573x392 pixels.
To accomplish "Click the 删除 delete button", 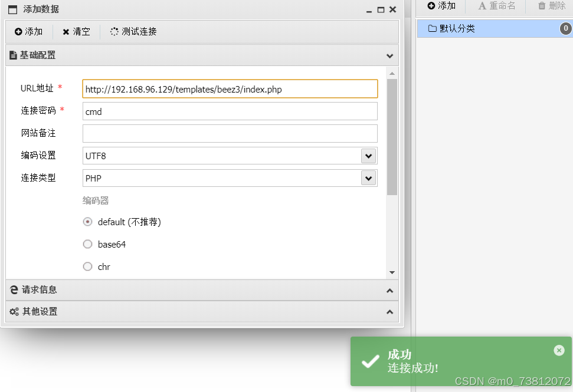I will point(552,6).
